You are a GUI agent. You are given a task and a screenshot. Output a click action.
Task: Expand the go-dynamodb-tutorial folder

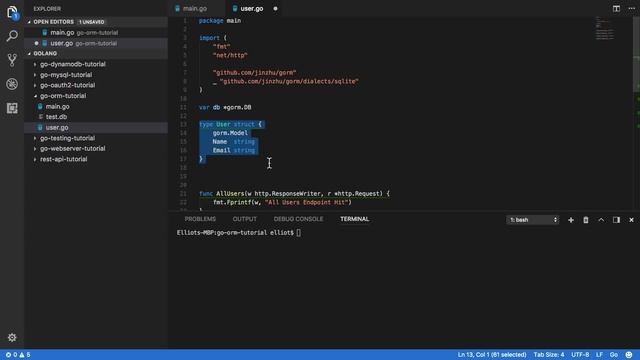pyautogui.click(x=35, y=64)
